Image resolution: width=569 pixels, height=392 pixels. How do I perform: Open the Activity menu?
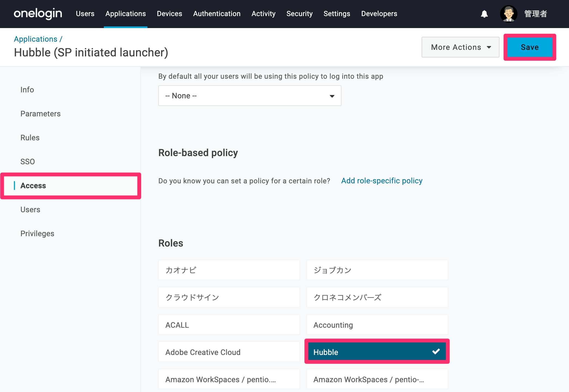[264, 14]
